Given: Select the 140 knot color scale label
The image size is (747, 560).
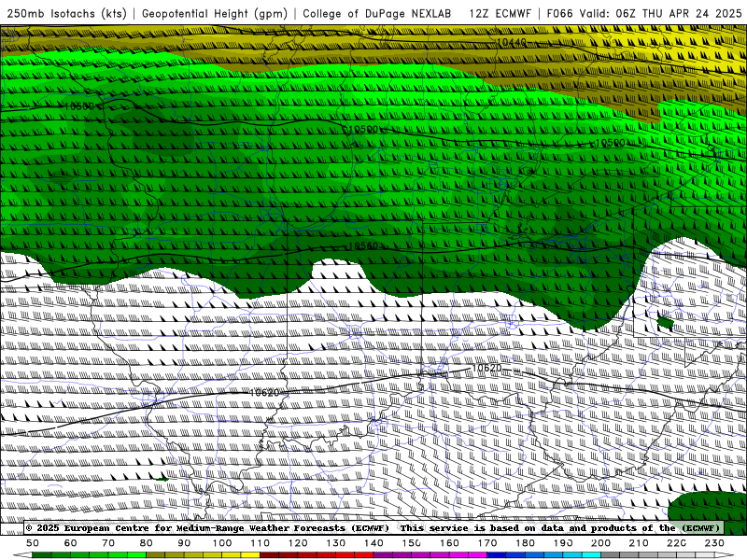Looking at the screenshot, I should coord(373,543).
